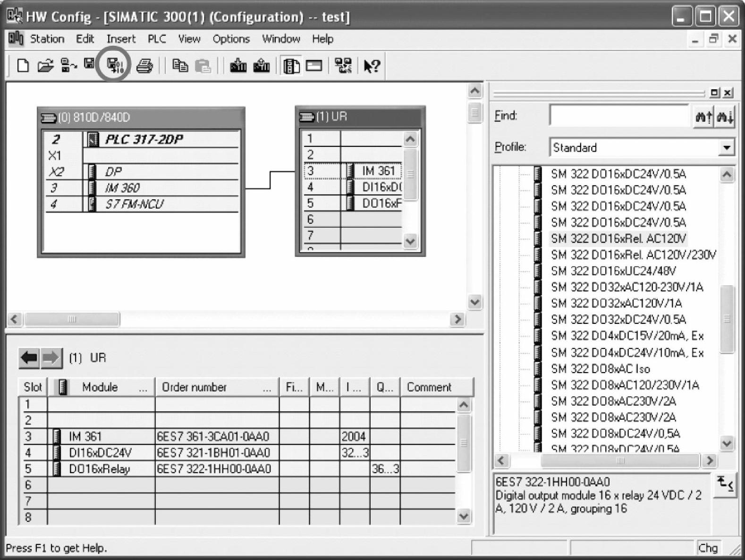Viewport: 745px width, 560px height.
Task: Select S7 FM-NCU row in rack 0
Action: click(x=142, y=204)
